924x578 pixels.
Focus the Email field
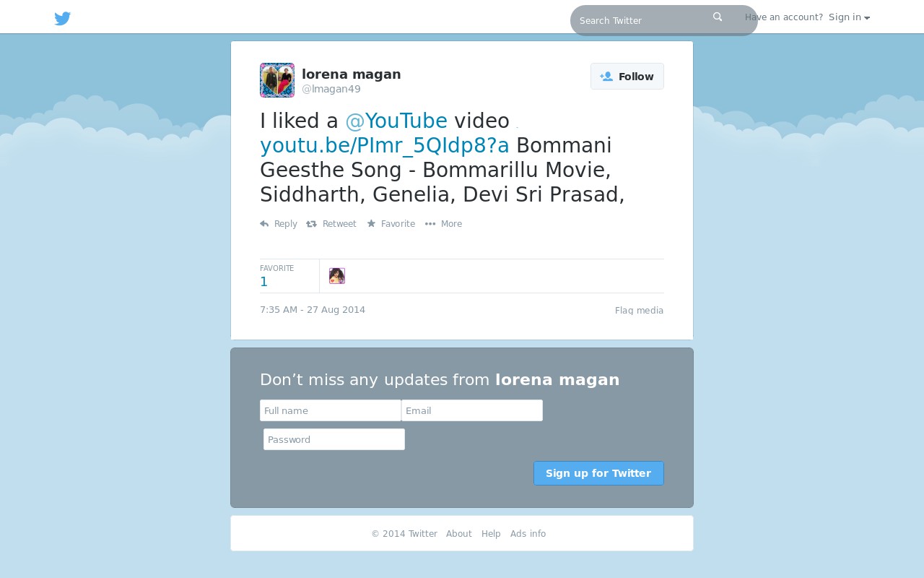click(472, 410)
